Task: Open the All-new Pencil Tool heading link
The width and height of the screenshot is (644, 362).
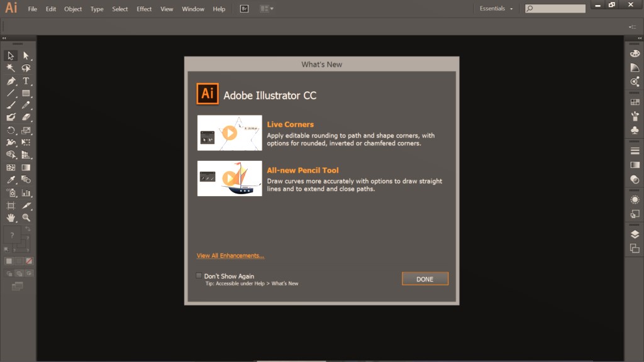Action: [303, 170]
